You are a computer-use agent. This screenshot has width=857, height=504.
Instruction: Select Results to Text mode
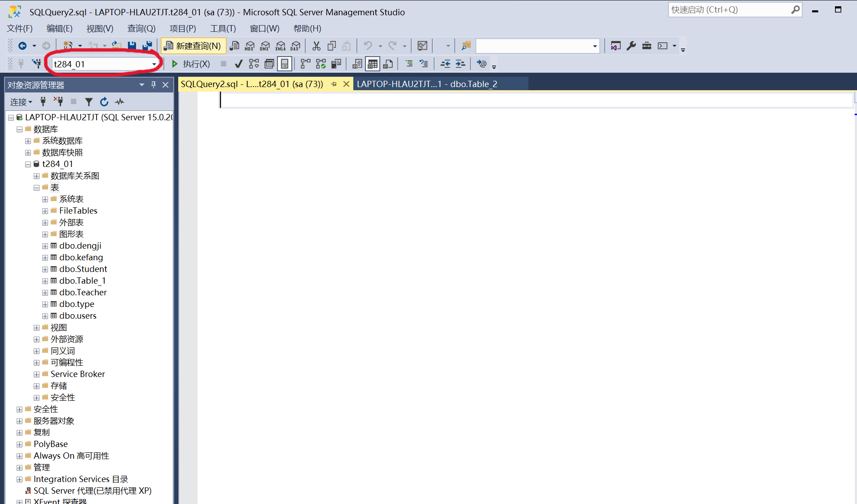[x=357, y=64]
